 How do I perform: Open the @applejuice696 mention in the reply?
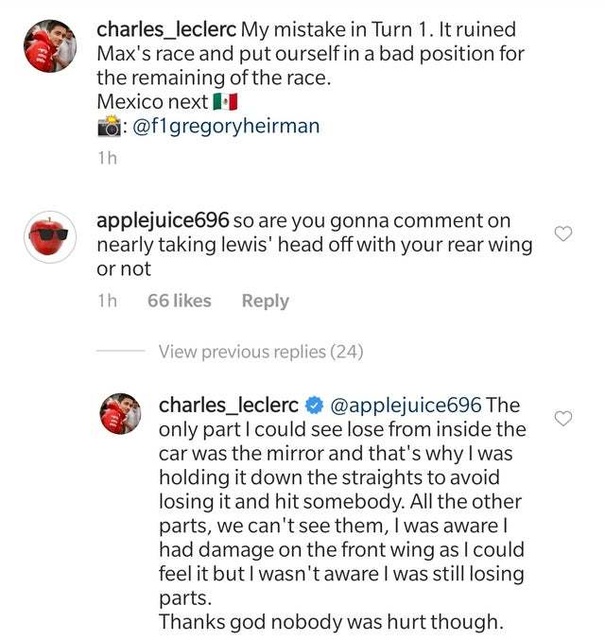404,406
